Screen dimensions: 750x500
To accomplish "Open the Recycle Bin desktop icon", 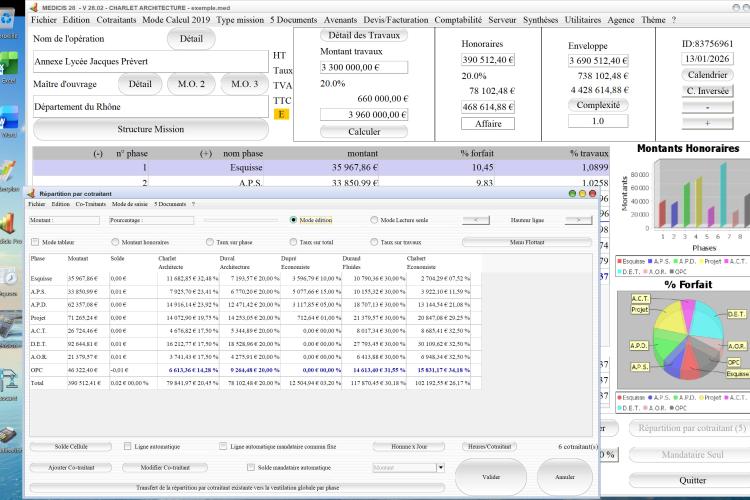I will [x=8, y=19].
